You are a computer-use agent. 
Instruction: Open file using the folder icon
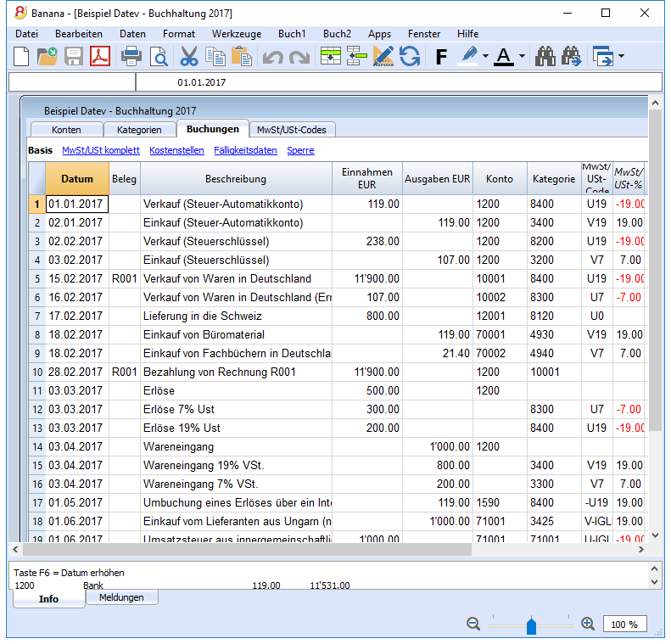47,57
